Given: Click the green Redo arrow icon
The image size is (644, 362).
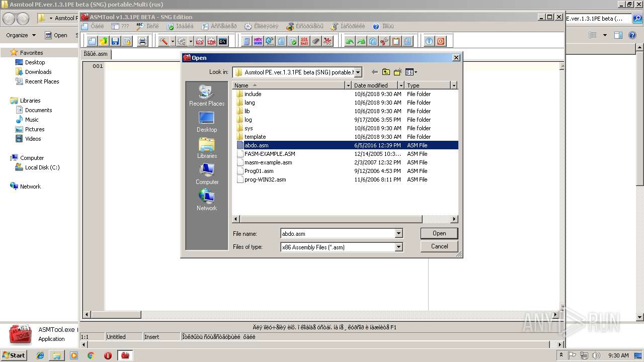Looking at the screenshot, I should 361,41.
